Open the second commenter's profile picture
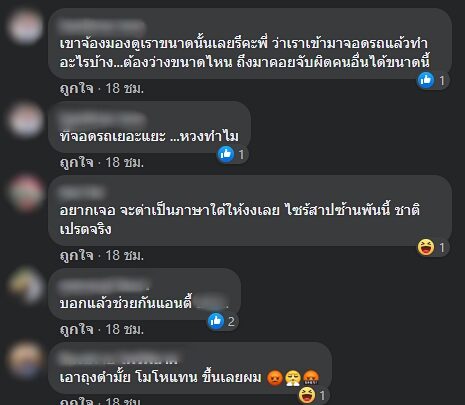Screen dimensions: 465x405 tap(26, 120)
